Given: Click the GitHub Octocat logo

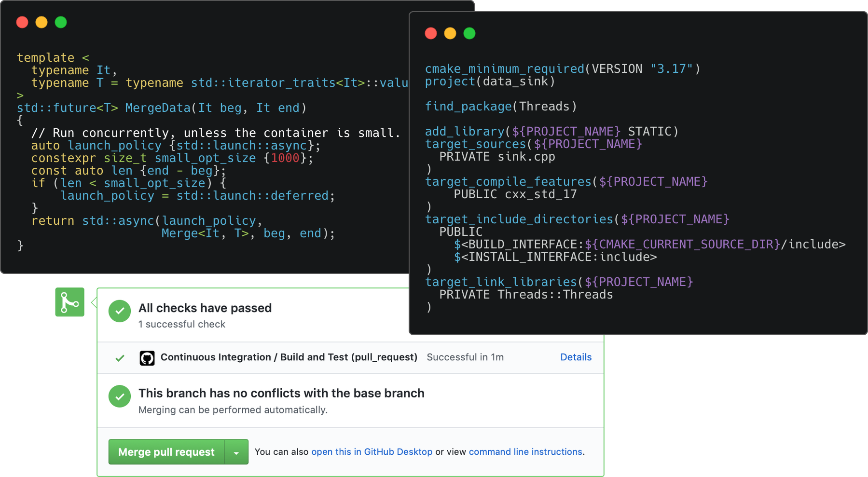Looking at the screenshot, I should click(x=147, y=357).
